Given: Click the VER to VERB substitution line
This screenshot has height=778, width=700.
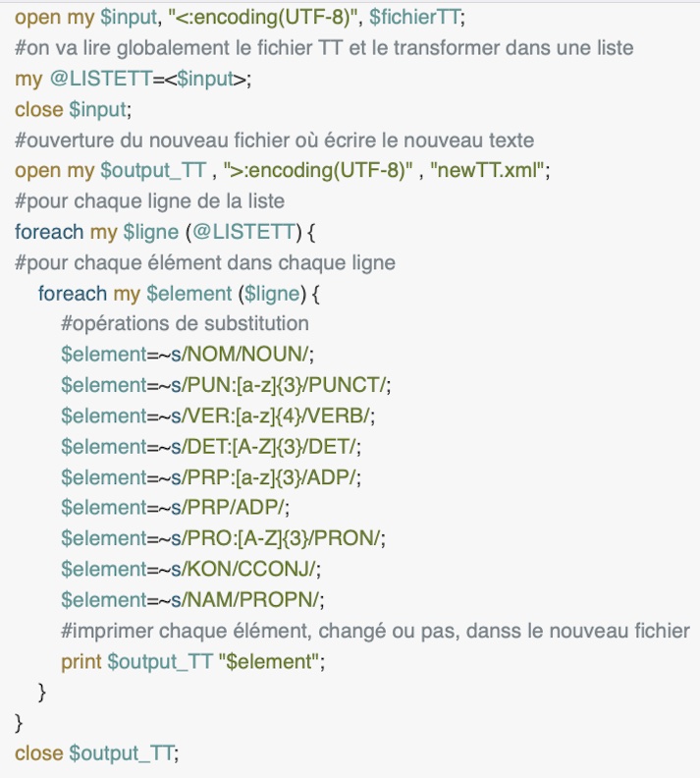Looking at the screenshot, I should [218, 416].
